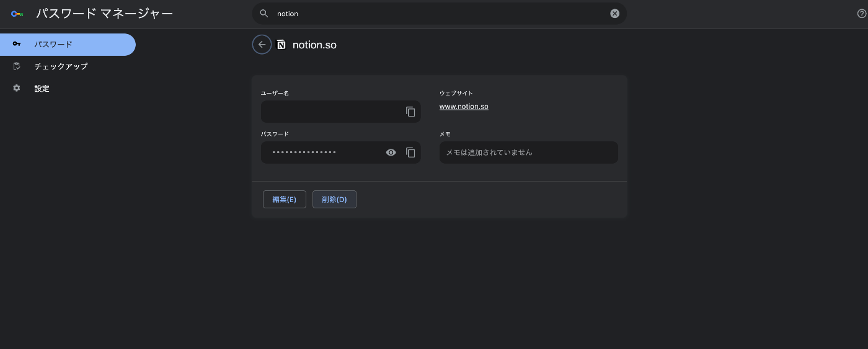Show the hidden password with eye icon

coord(391,152)
